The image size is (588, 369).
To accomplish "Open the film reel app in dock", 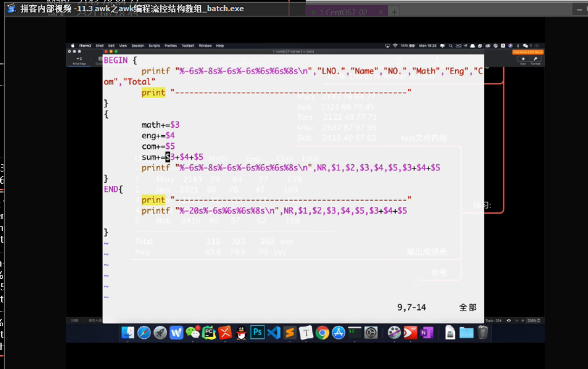I will (394, 333).
